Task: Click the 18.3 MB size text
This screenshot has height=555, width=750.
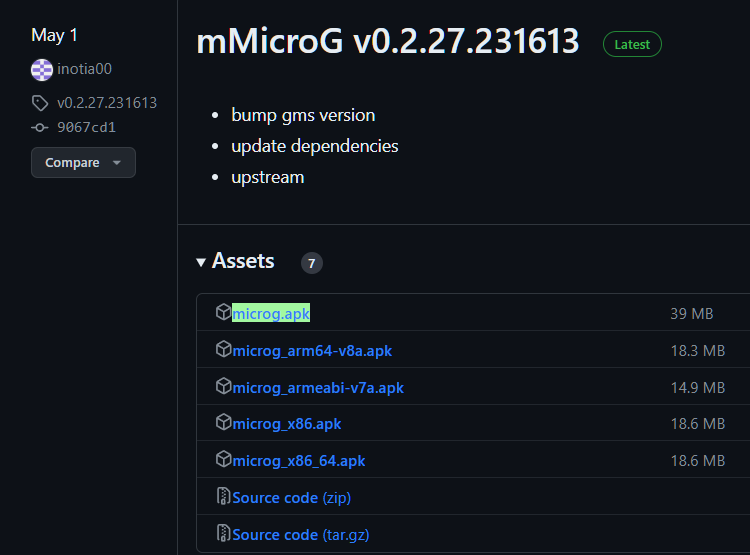Action: 698,351
